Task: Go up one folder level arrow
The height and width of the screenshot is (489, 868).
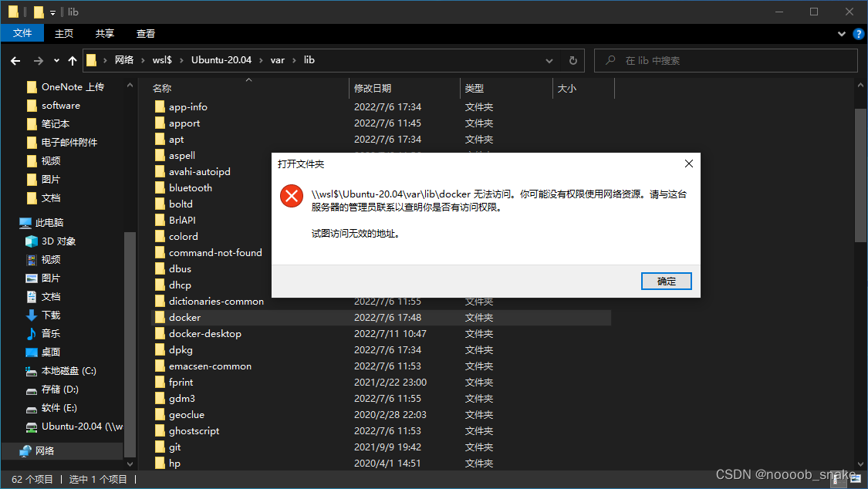Action: pyautogui.click(x=73, y=60)
